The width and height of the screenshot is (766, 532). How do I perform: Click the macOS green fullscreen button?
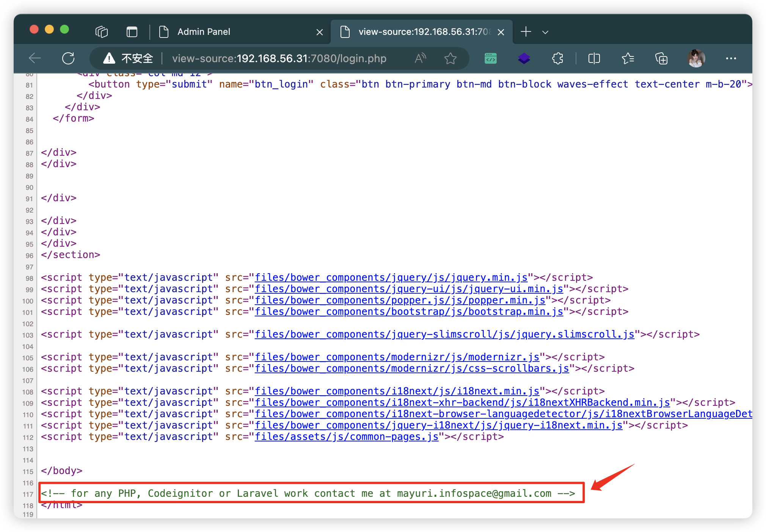point(64,29)
